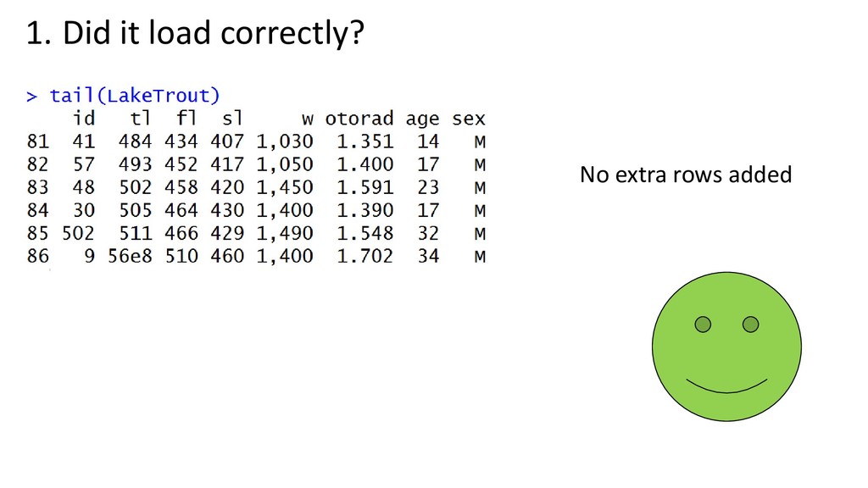Click the smiley's curved mouth
This screenshot has height=488, width=868.
pos(726,386)
